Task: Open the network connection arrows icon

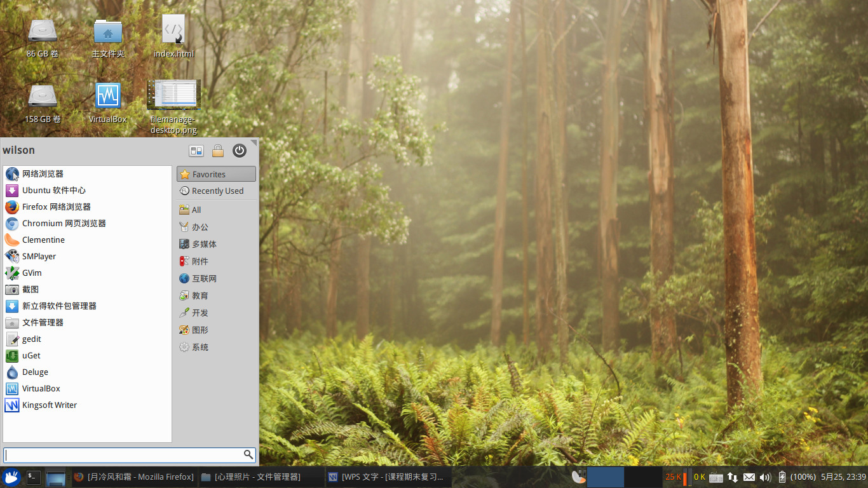Action: (x=733, y=477)
